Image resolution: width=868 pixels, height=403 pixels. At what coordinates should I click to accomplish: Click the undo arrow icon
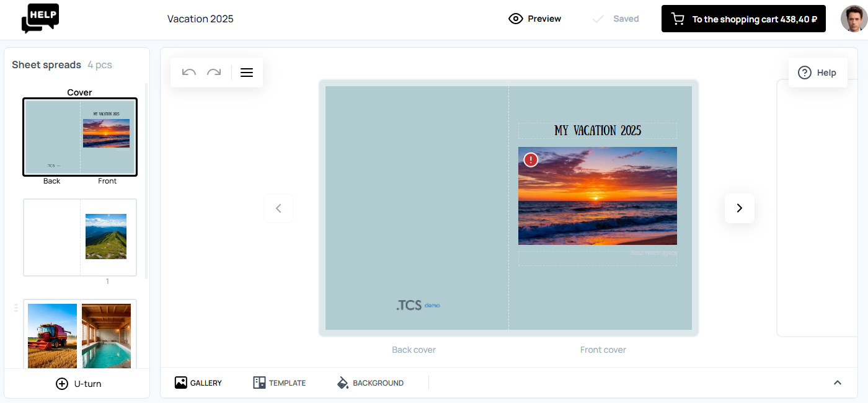pyautogui.click(x=189, y=73)
